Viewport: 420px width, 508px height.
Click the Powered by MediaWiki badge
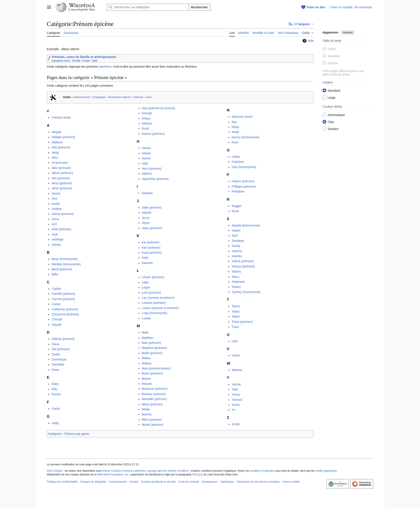361,484
